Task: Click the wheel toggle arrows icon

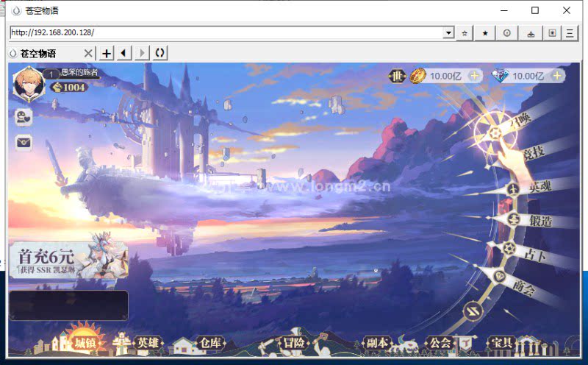Action: (x=473, y=311)
